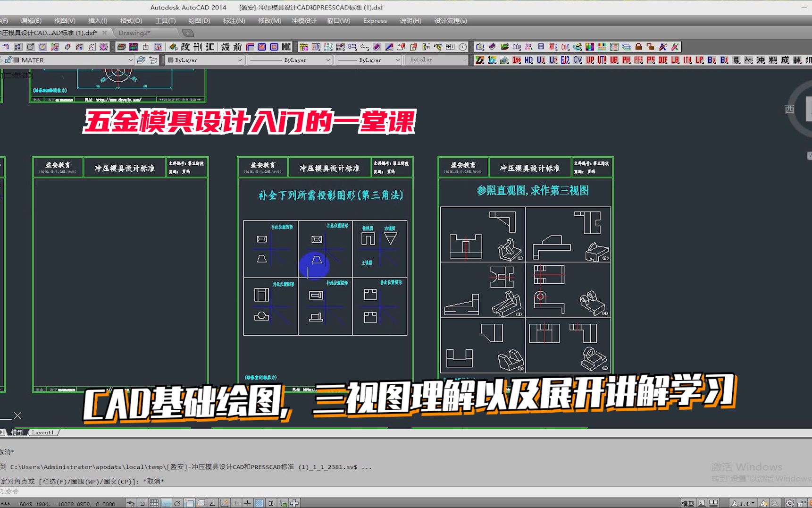Image resolution: width=812 pixels, height=508 pixels.
Task: Click the EJ2 layer icon
Action: (x=565, y=60)
